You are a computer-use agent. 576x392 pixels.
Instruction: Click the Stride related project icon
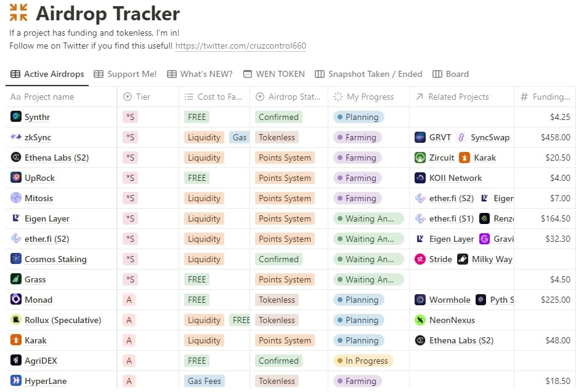[420, 258]
